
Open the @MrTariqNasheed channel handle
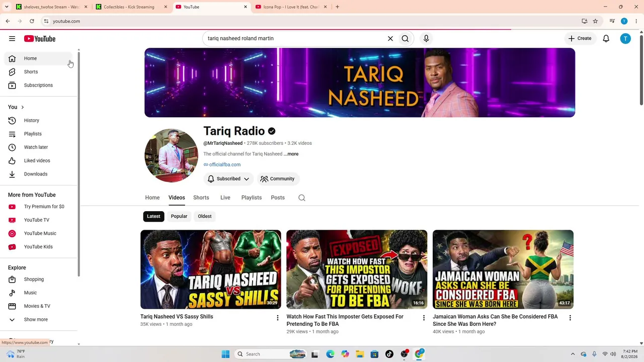223,143
